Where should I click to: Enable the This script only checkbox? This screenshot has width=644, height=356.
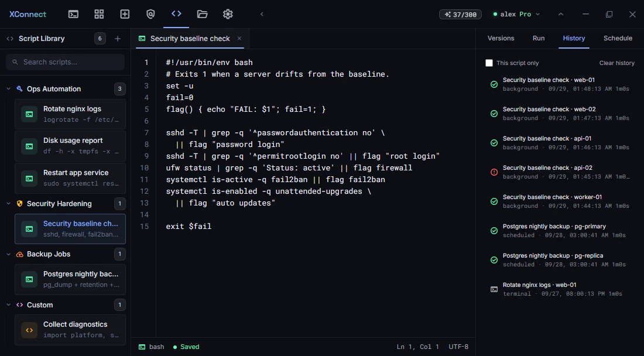pos(489,63)
